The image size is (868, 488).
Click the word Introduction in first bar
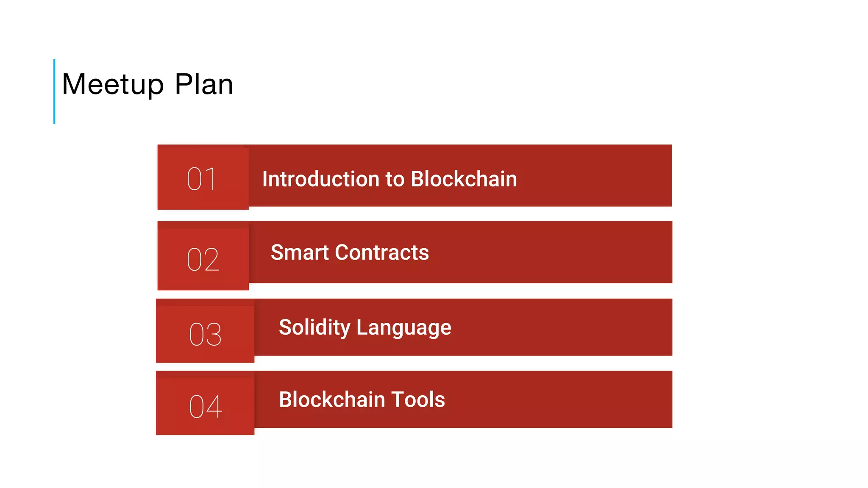pyautogui.click(x=321, y=179)
